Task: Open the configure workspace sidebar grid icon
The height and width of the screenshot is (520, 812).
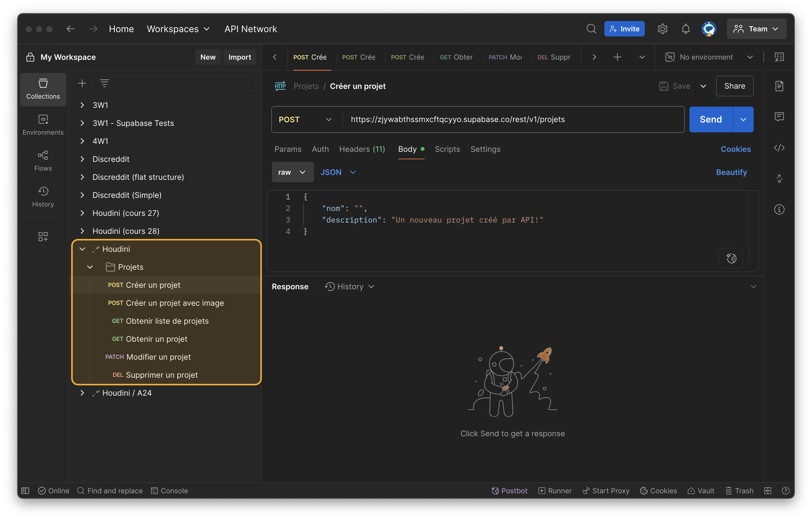Action: [x=43, y=236]
